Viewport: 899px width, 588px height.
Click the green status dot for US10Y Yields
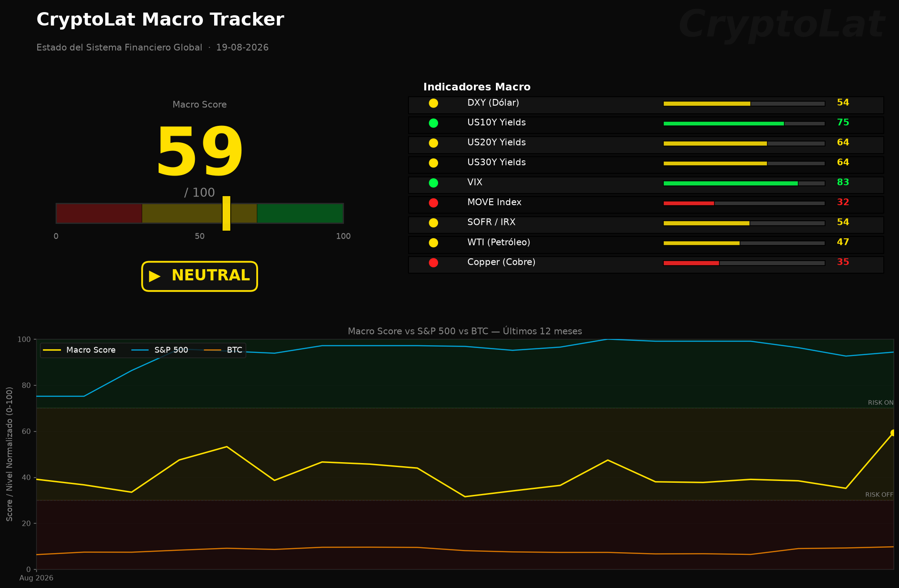(433, 123)
